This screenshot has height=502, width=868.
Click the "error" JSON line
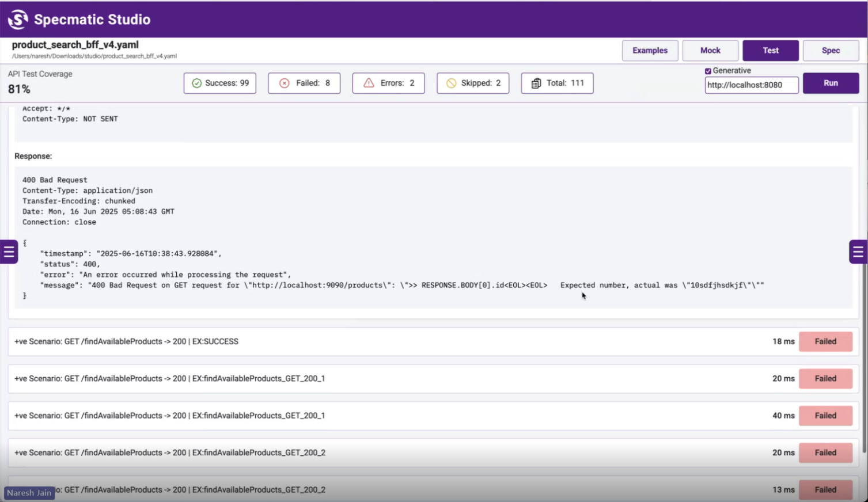pyautogui.click(x=166, y=275)
